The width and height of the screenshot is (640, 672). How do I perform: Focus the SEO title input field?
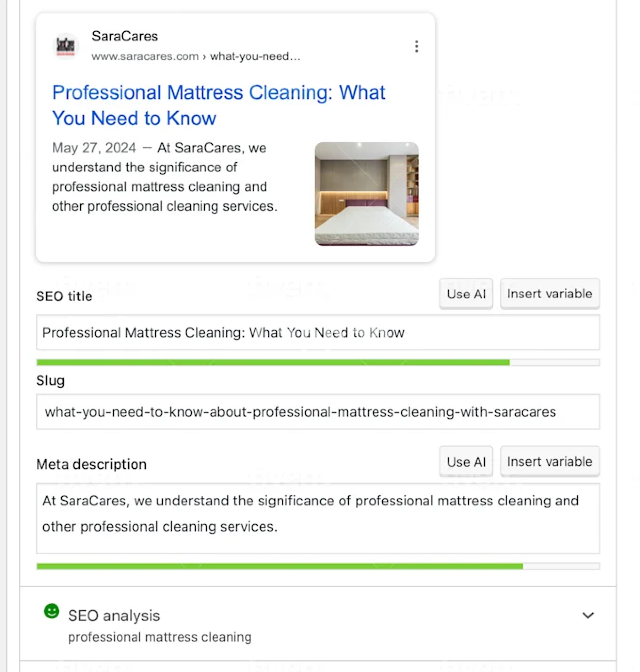coord(317,333)
